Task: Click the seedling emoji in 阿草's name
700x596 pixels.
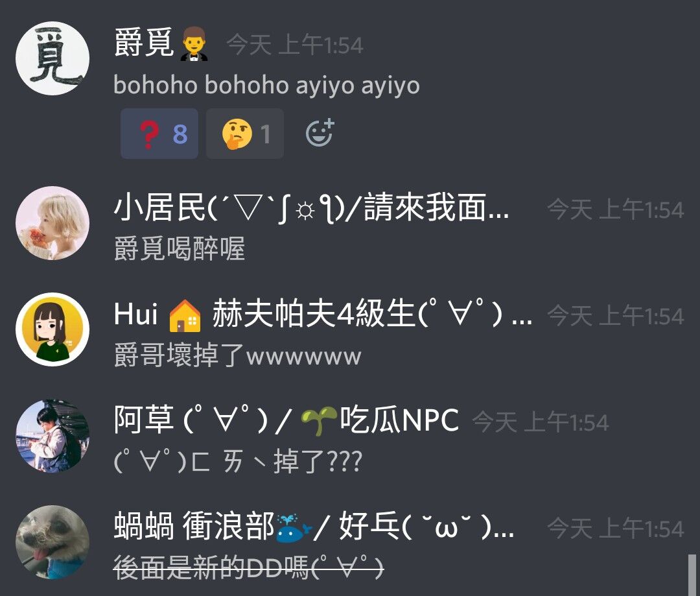Action: 319,421
